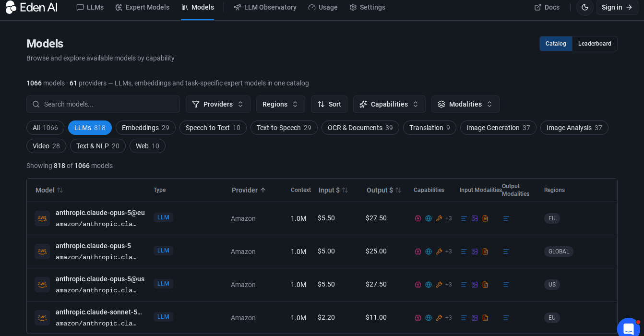
Task: Open the chat support bubble icon
Action: coord(629,329)
